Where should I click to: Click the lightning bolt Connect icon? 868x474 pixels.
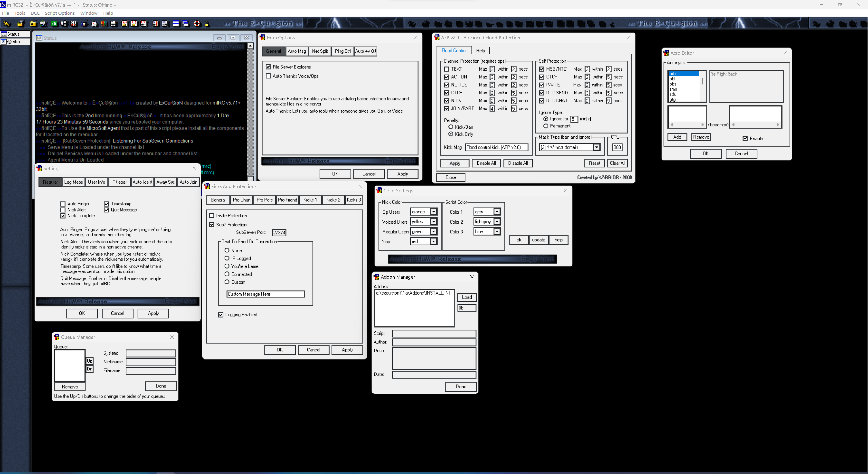6,24
